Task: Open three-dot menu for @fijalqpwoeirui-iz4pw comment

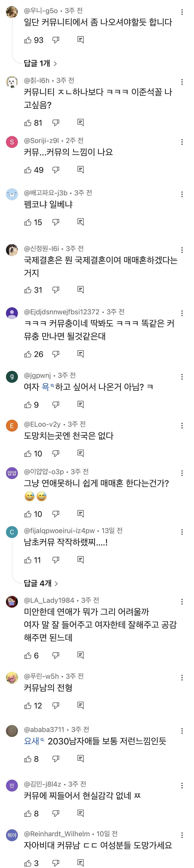Action: click(x=182, y=532)
